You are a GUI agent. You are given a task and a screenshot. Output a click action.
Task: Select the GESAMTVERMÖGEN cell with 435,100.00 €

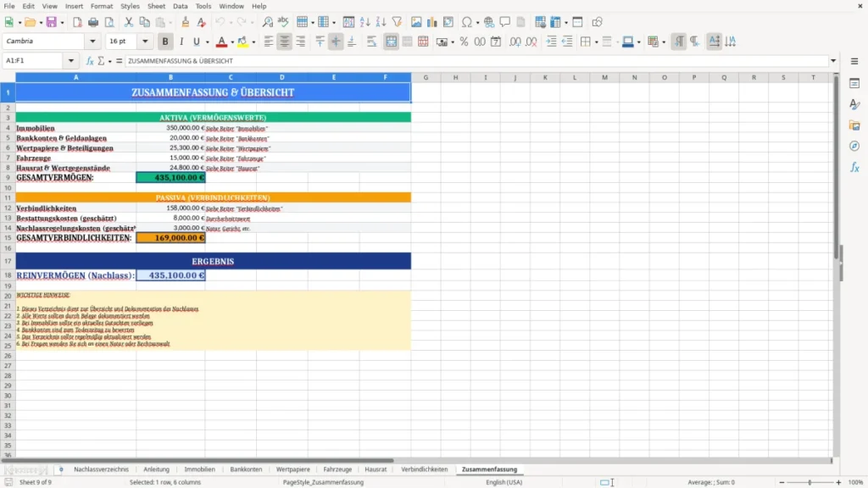tap(170, 178)
